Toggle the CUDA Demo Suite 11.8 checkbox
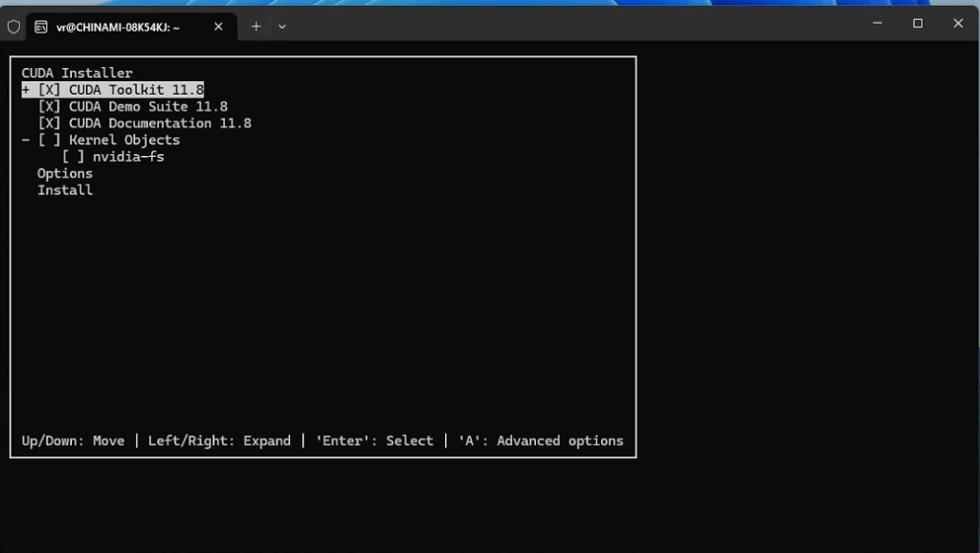 [x=50, y=106]
